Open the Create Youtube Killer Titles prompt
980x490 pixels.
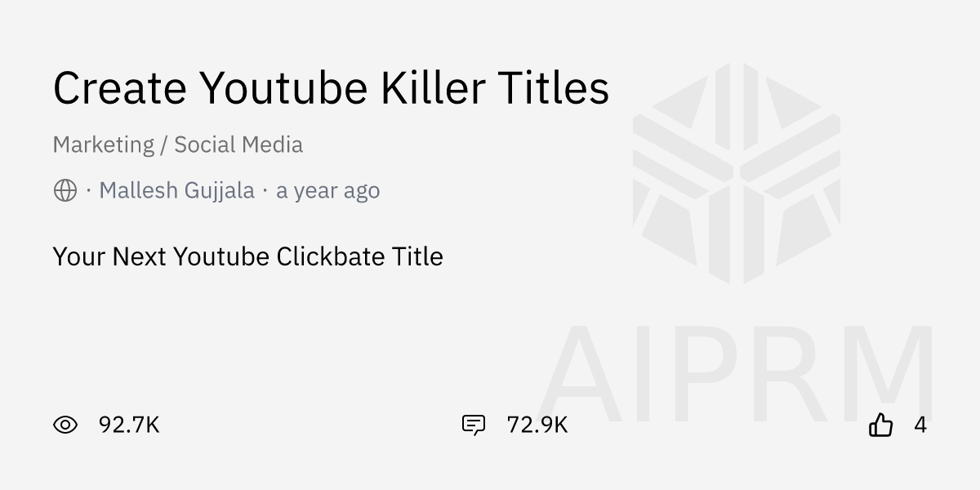pos(331,88)
